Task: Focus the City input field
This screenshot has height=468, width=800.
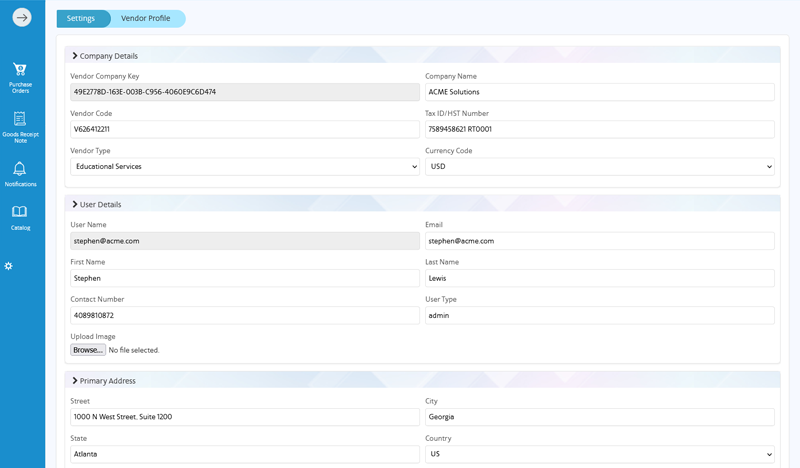Action: pyautogui.click(x=599, y=417)
